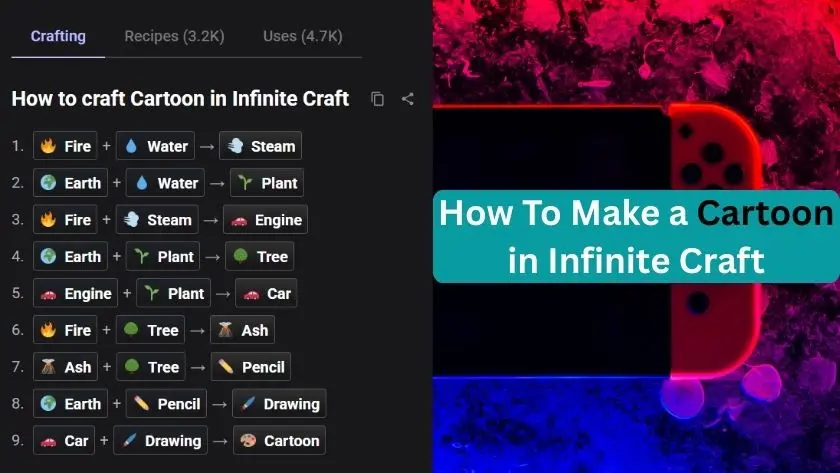Click the Earth chip in step 2

coord(70,183)
